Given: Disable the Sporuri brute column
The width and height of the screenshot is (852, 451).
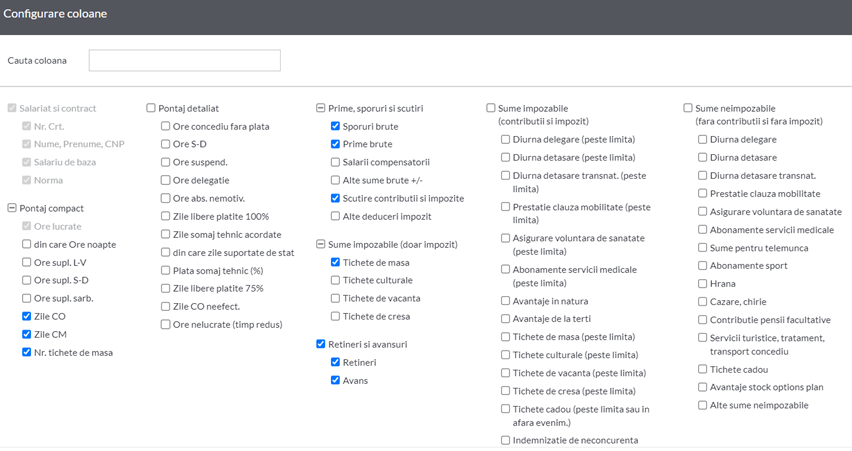Looking at the screenshot, I should [x=335, y=126].
